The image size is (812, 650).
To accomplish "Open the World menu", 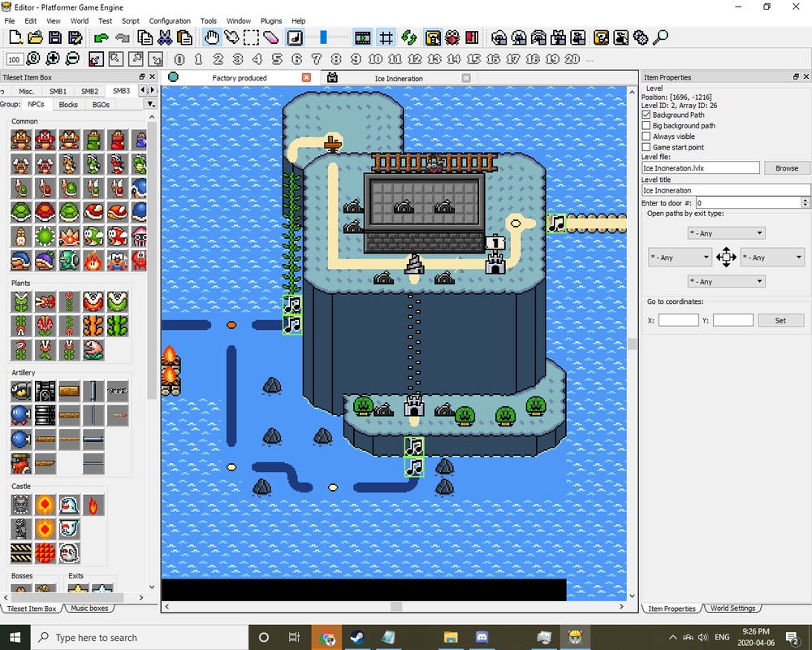I will pyautogui.click(x=80, y=21).
